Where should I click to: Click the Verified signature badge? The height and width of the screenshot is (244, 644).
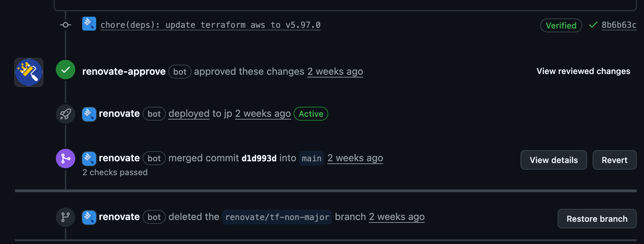tap(561, 25)
